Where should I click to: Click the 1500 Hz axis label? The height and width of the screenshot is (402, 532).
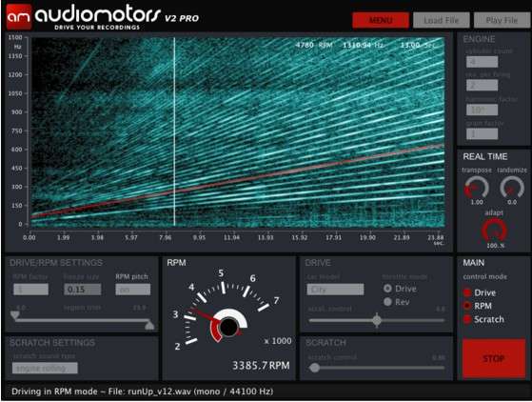pyautogui.click(x=15, y=37)
